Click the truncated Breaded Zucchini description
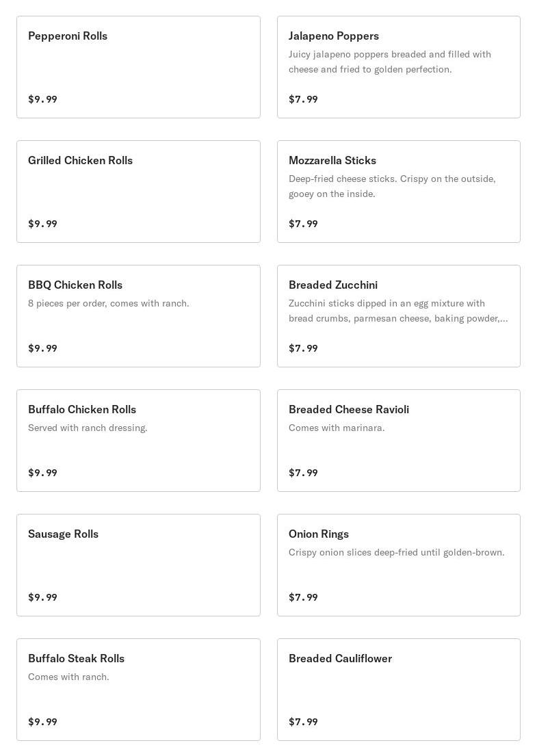537x756 pixels. (x=397, y=311)
